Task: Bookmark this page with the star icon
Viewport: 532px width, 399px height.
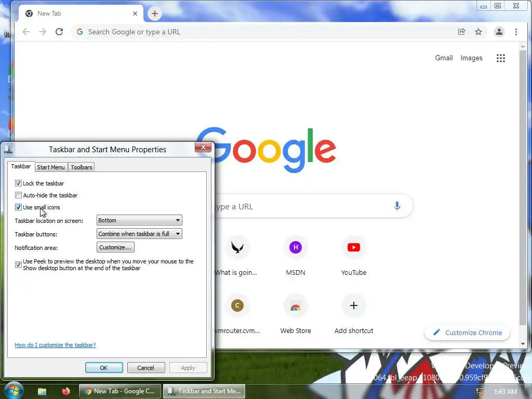Action: tap(478, 32)
